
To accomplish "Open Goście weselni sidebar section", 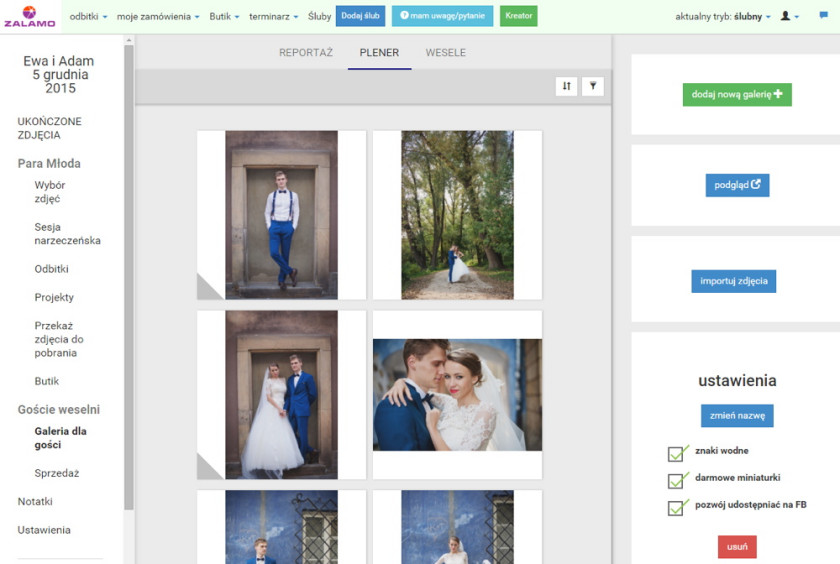I will (x=59, y=410).
